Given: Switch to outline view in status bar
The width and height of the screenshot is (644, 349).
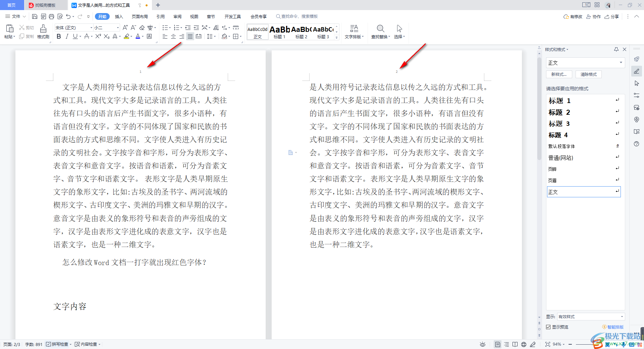Looking at the screenshot, I should point(506,344).
